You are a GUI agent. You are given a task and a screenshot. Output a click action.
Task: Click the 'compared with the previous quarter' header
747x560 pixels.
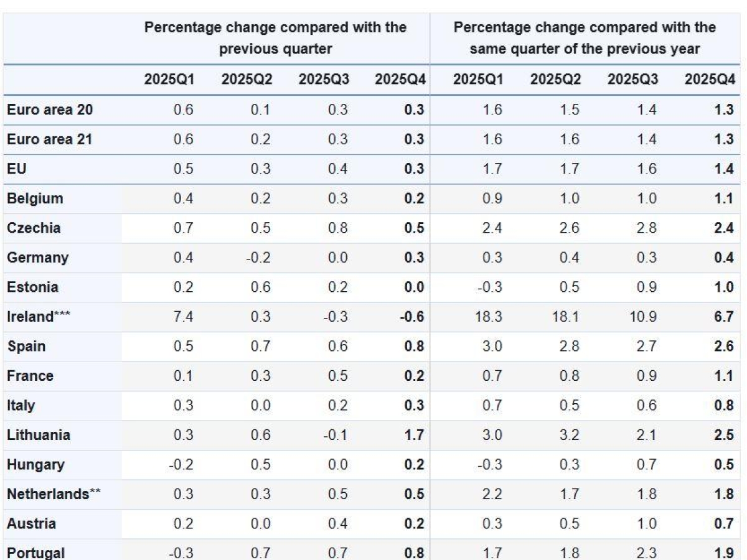point(275,38)
